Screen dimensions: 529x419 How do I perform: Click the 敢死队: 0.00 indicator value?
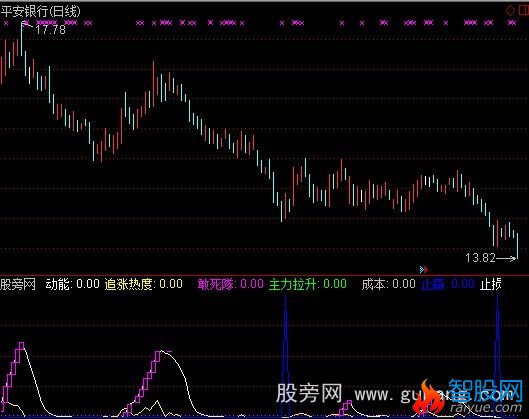click(230, 284)
